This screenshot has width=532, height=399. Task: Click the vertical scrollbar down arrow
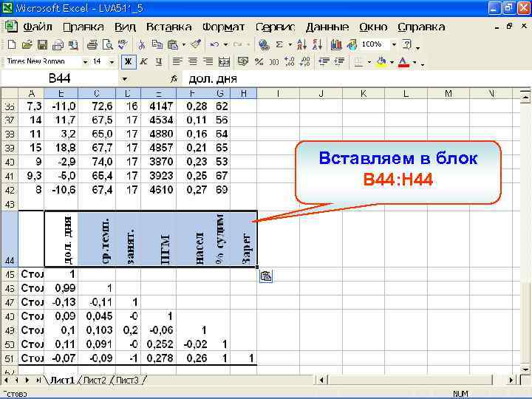click(525, 369)
